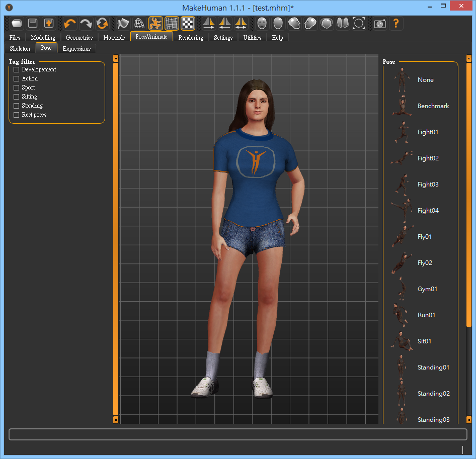This screenshot has width=476, height=459.
Task: Check the Development tag filter
Action: pyautogui.click(x=16, y=69)
